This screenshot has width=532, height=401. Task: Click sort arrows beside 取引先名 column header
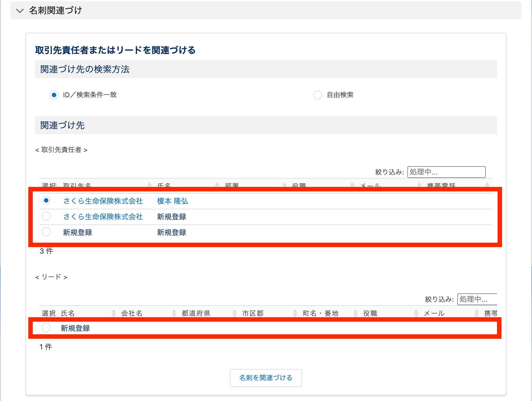[x=150, y=185]
